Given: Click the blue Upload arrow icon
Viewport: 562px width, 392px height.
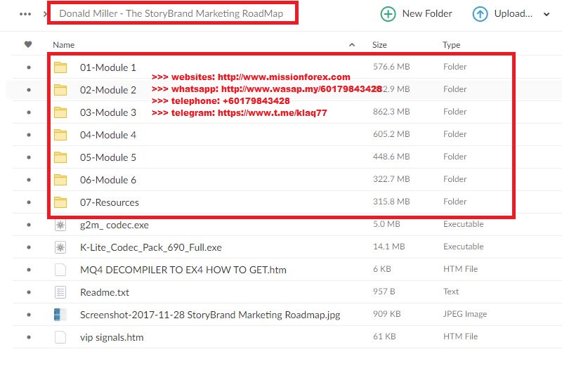Looking at the screenshot, I should [480, 14].
